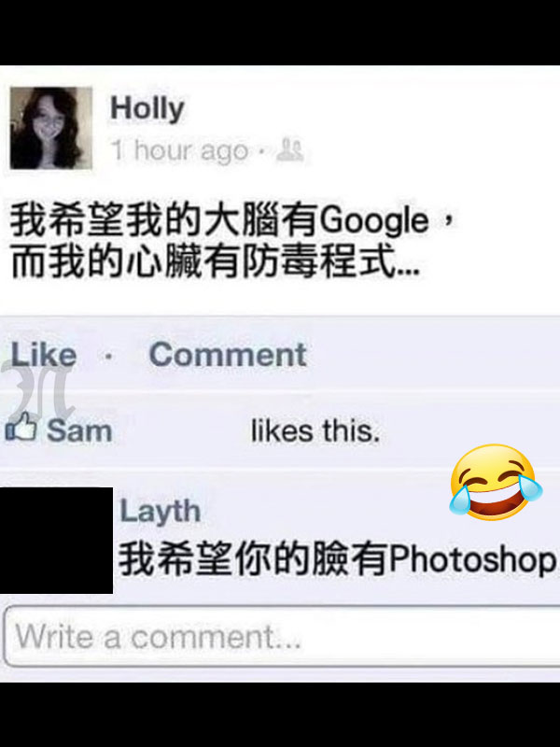Like Holly's post
The height and width of the screenshot is (747, 560).
coord(43,355)
